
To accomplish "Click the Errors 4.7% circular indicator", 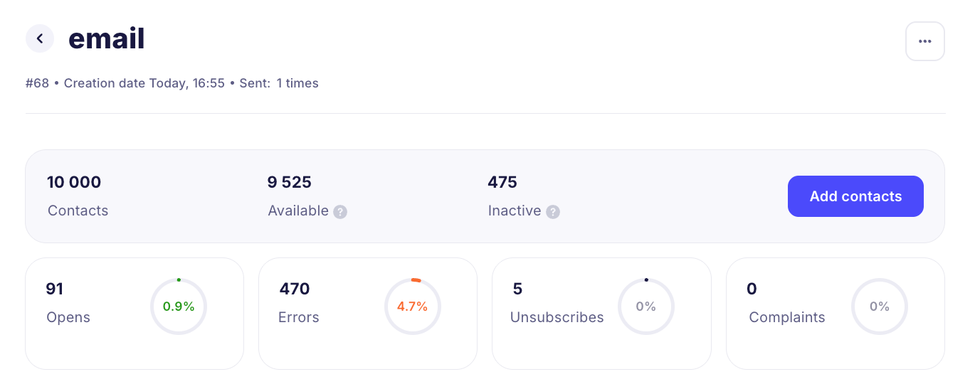I will coord(412,307).
